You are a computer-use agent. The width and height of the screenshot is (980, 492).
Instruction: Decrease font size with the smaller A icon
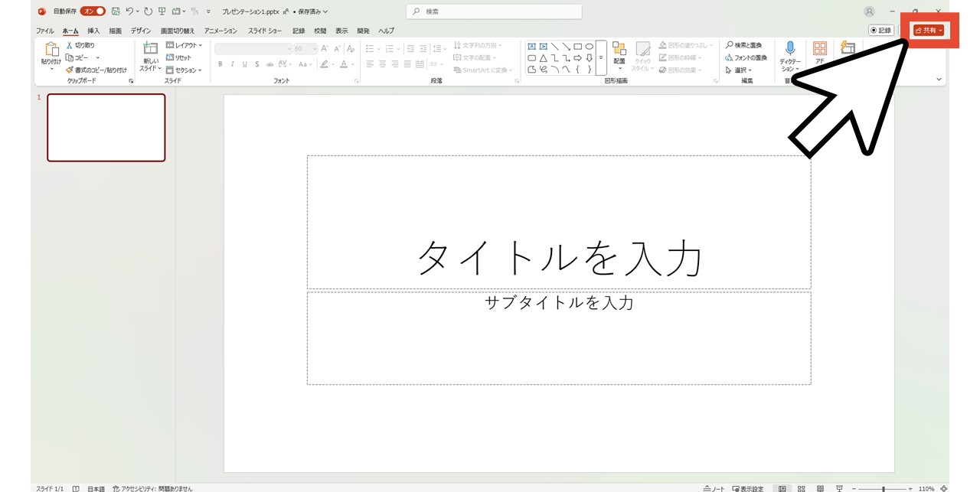tap(335, 48)
